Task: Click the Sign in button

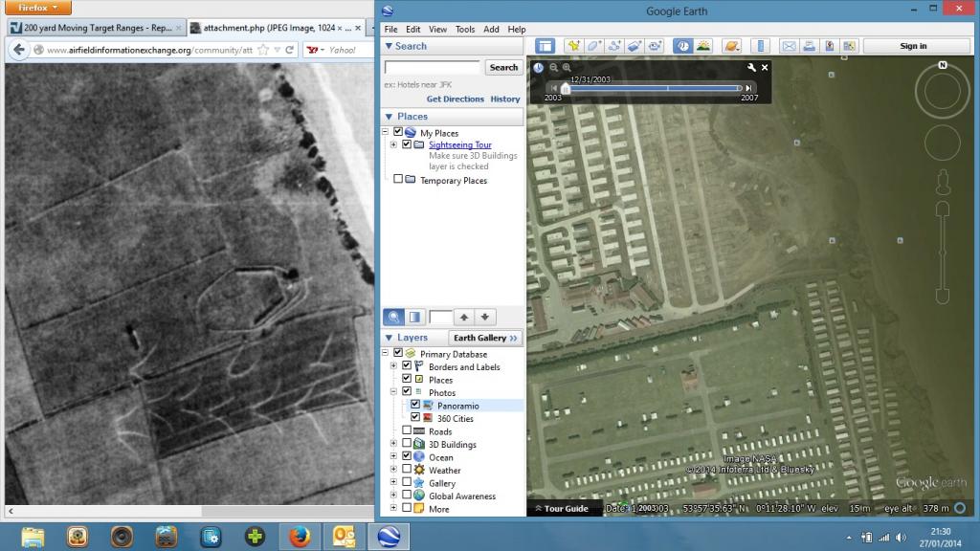Action: [x=913, y=46]
